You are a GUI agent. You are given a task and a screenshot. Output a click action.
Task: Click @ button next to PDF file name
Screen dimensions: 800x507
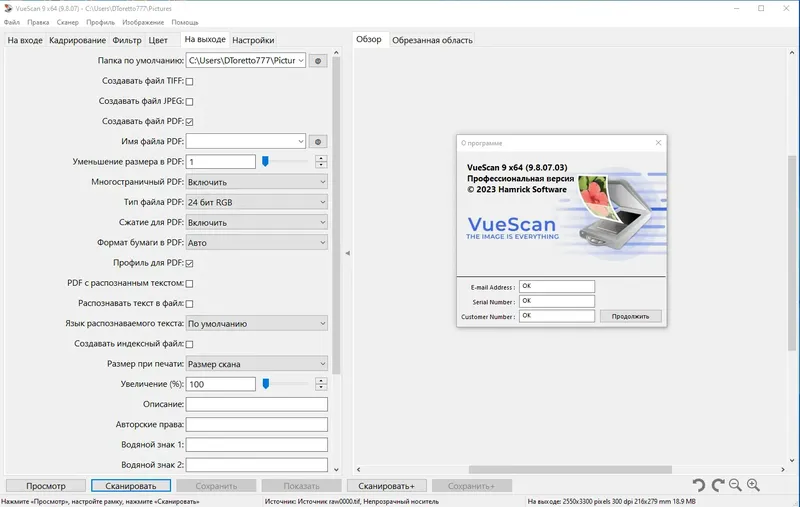pyautogui.click(x=318, y=142)
